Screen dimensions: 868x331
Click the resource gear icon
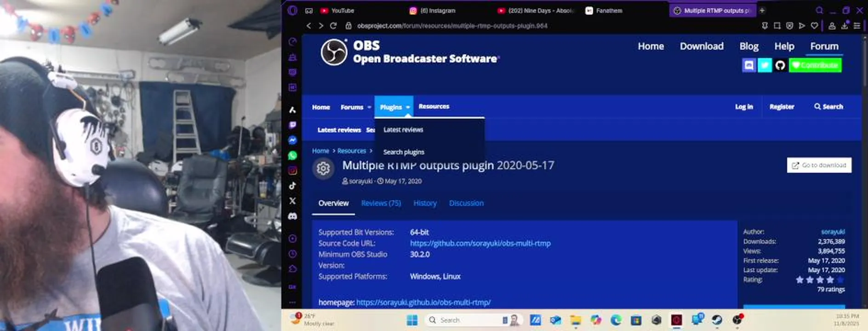323,169
